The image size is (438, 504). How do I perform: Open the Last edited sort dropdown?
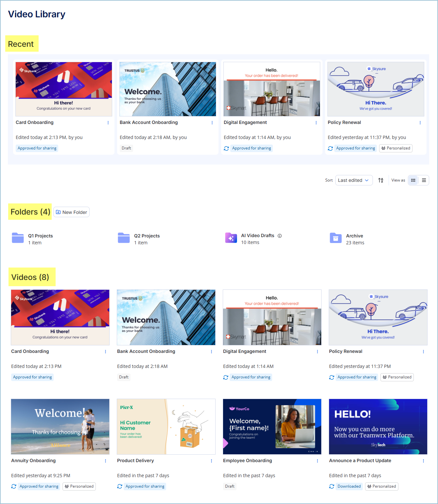354,180
